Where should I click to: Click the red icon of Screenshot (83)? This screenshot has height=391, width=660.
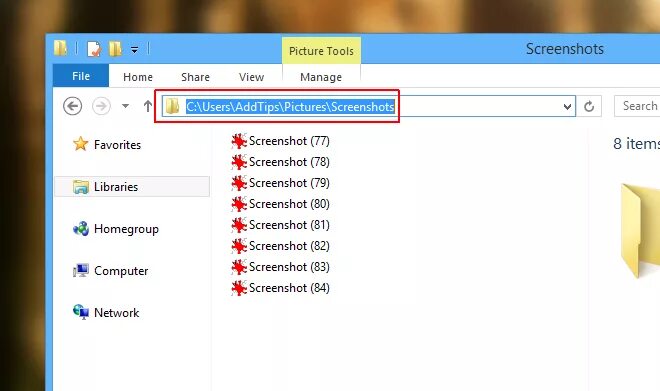pos(239,267)
